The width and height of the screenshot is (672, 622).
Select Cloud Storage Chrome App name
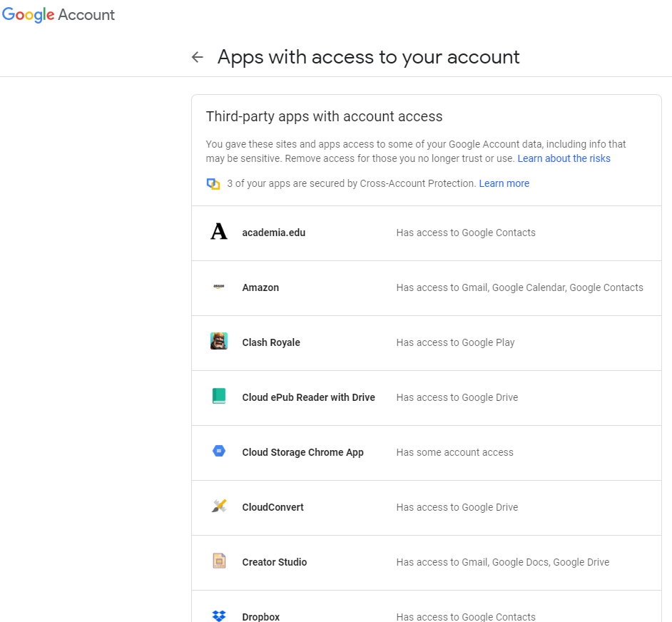pos(302,452)
